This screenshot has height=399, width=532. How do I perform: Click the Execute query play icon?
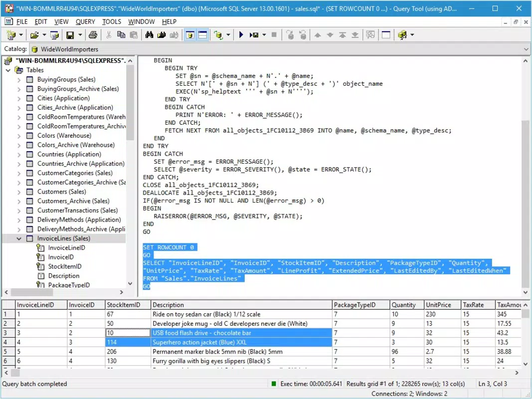[x=241, y=35]
